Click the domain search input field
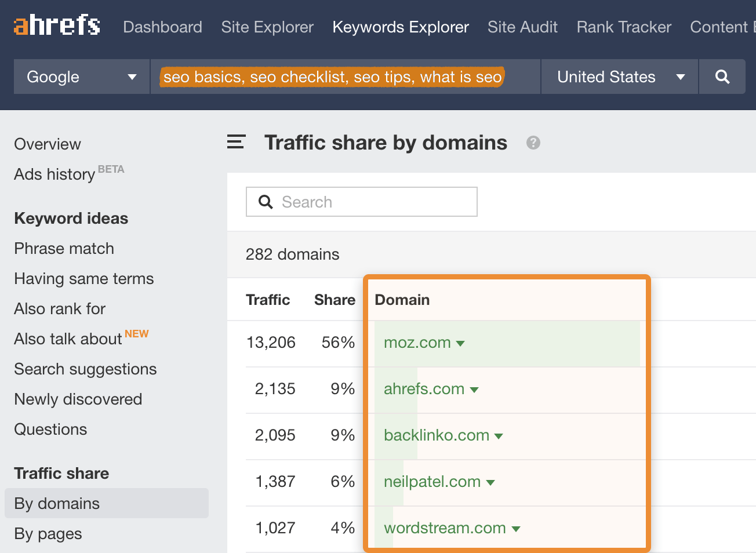 (x=371, y=202)
